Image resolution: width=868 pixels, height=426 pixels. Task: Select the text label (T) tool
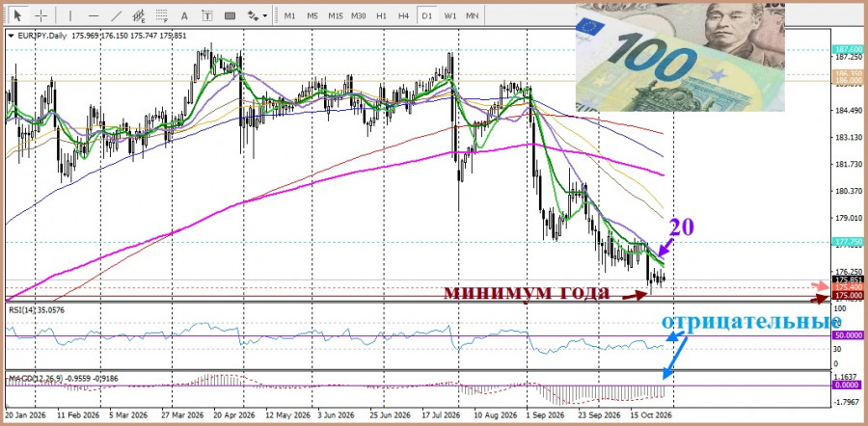[207, 15]
